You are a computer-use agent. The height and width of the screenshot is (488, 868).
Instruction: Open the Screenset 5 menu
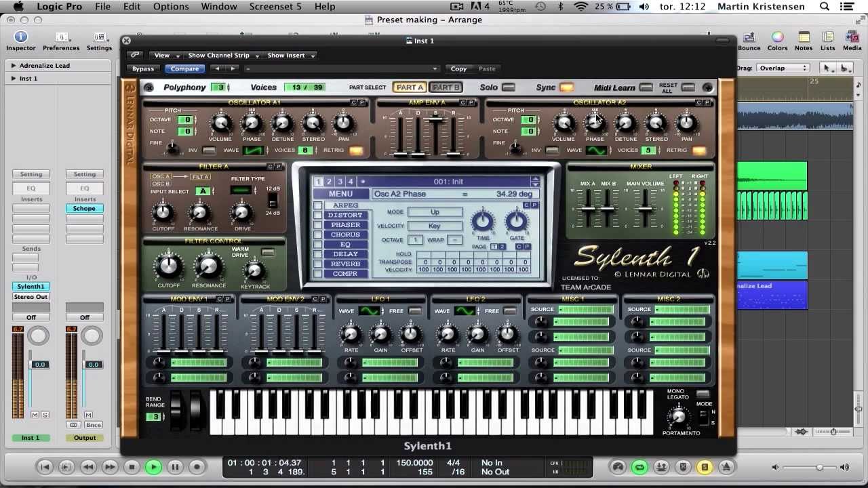[275, 7]
